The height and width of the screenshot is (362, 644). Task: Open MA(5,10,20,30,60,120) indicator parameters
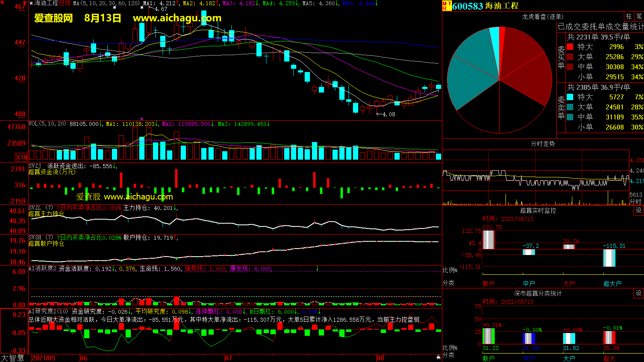(x=106, y=3)
